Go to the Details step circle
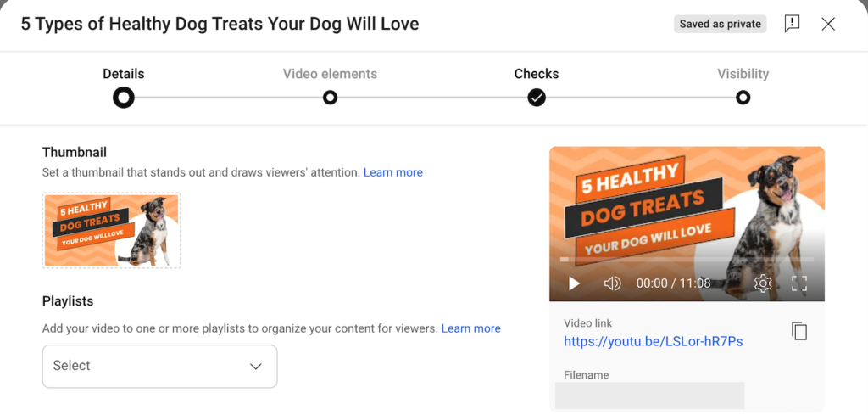This screenshot has height=415, width=868. 124,98
